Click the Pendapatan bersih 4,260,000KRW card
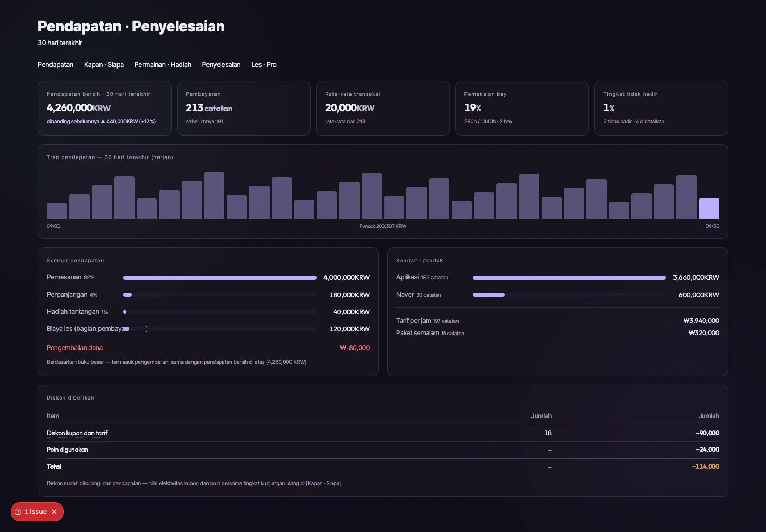This screenshot has width=766, height=532. 105,108
